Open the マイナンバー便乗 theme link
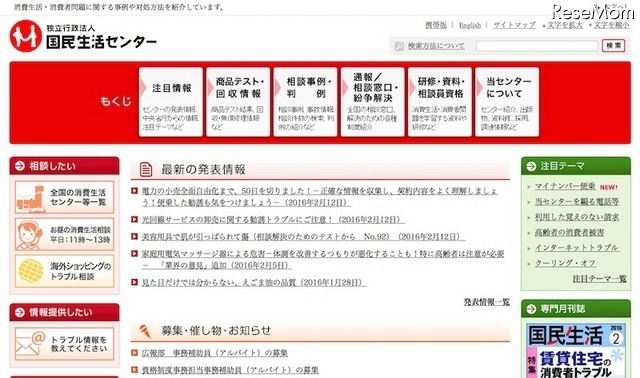This screenshot has width=640, height=378. point(565,186)
